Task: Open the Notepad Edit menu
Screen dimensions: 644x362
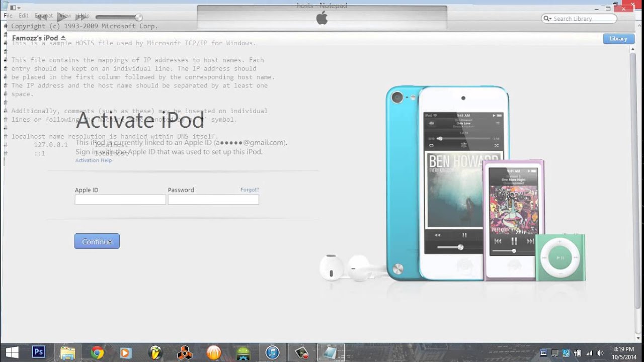Action: point(24,16)
